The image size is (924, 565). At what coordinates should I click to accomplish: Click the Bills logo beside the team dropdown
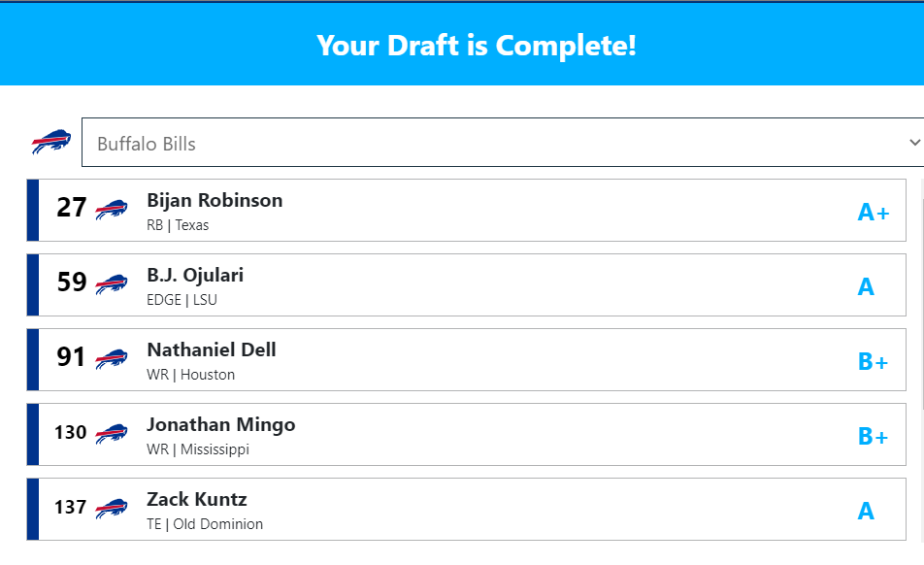(51, 142)
